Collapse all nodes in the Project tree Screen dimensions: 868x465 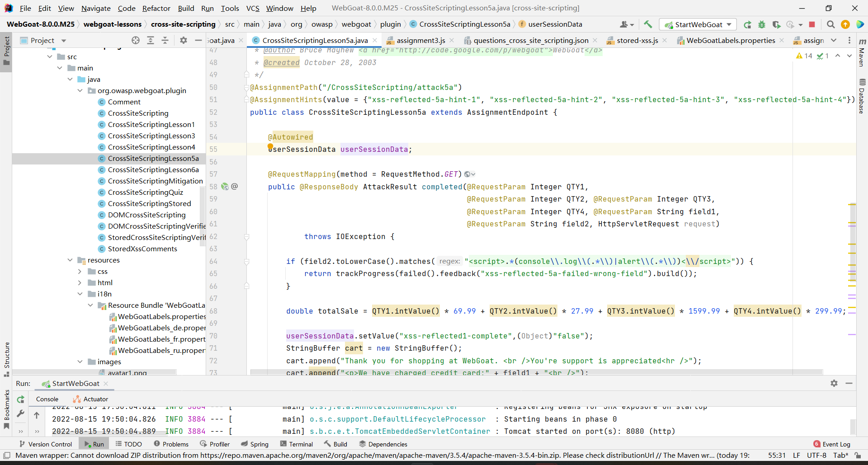[x=165, y=40]
